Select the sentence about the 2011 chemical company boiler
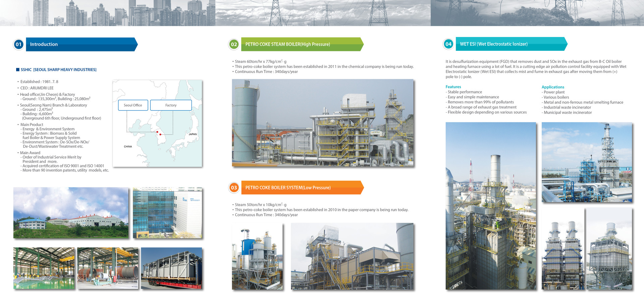This screenshot has width=644, height=305. [324, 67]
